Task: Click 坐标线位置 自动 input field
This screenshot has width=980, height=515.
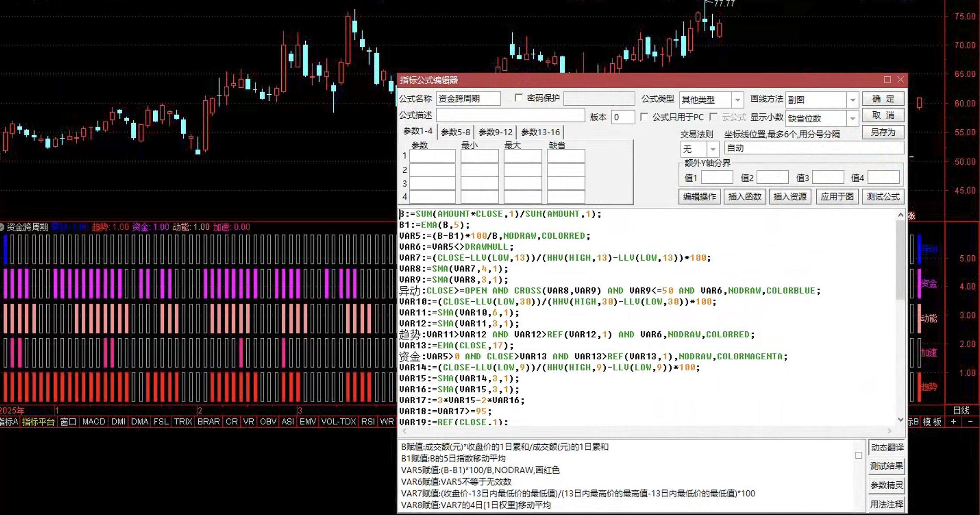Action: pos(814,148)
